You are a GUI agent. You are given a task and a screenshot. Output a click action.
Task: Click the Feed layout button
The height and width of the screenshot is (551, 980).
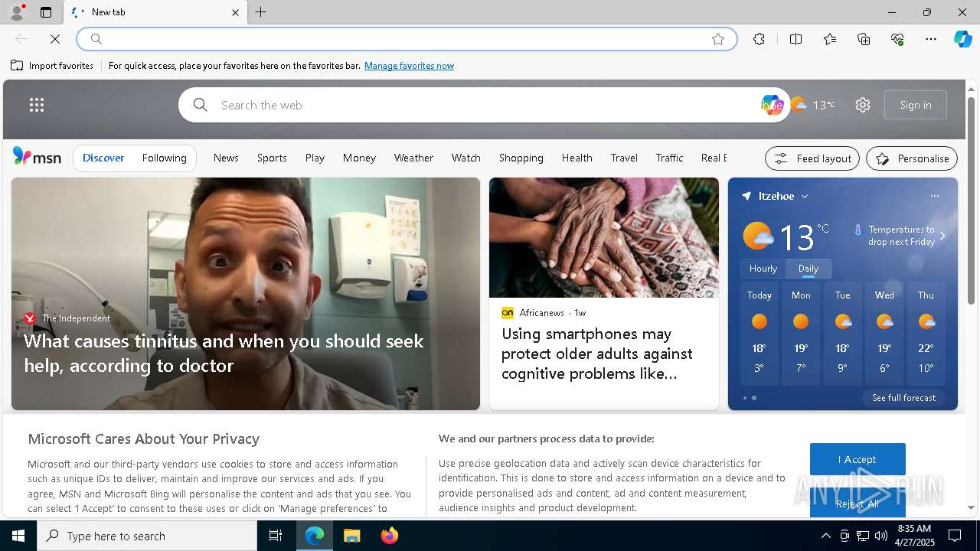point(812,158)
